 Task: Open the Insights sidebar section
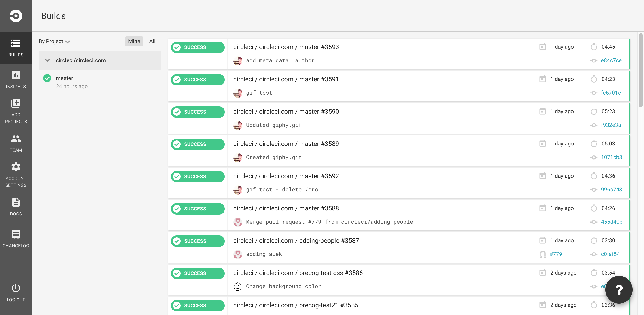point(16,80)
